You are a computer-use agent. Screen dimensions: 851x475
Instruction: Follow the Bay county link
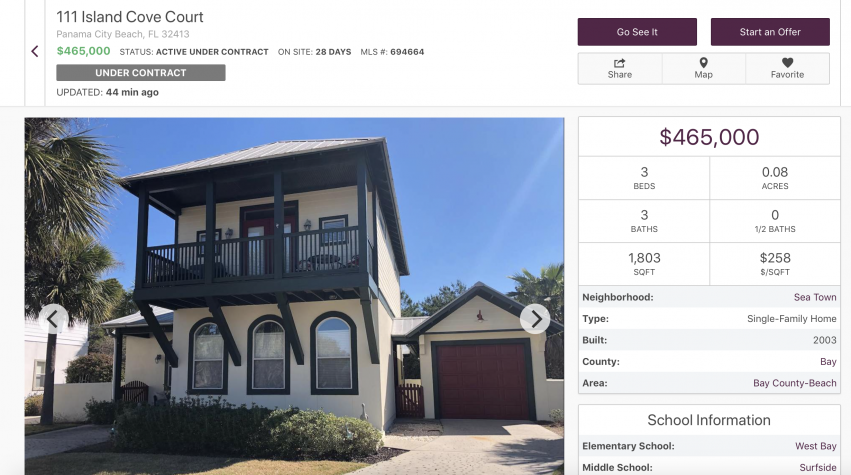(828, 362)
